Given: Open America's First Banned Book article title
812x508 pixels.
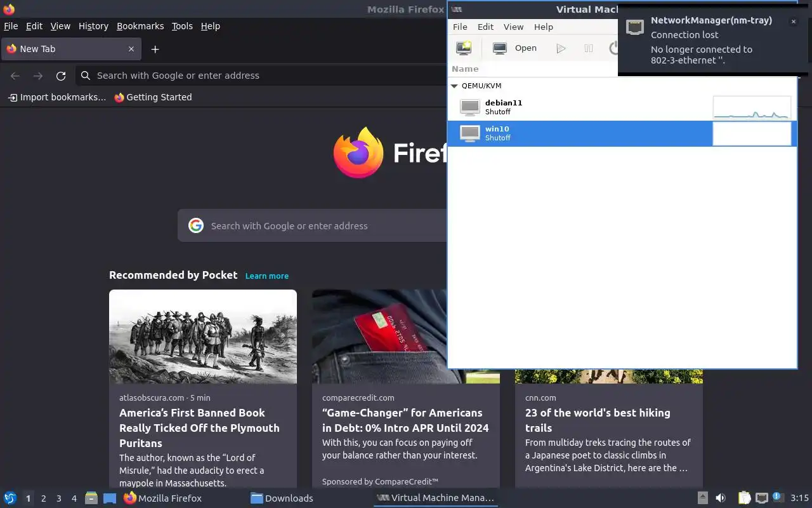Looking at the screenshot, I should (199, 428).
